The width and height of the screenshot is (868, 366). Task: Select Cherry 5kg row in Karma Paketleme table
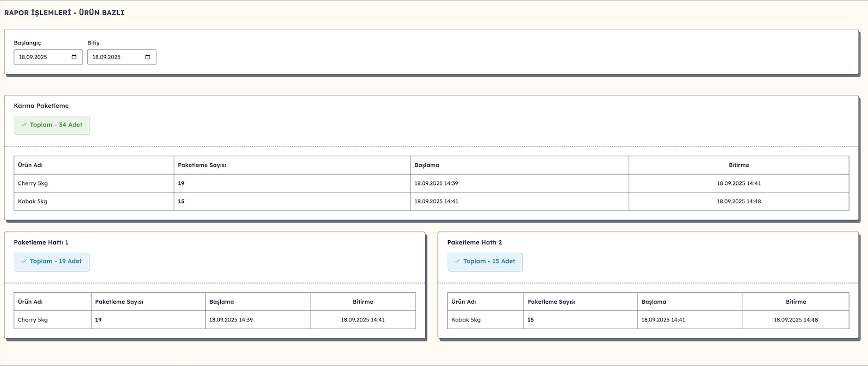point(33,183)
